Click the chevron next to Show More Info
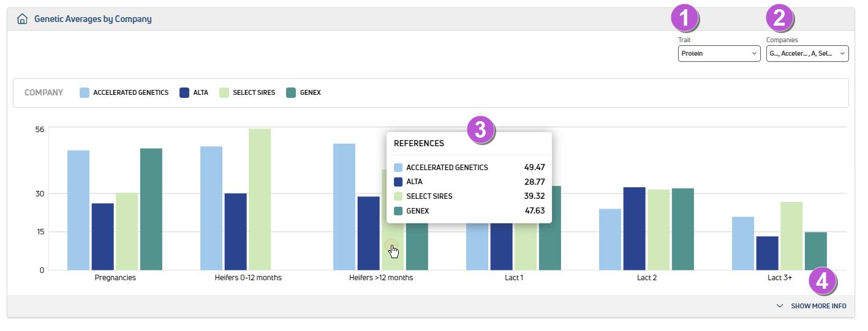868x331 pixels. coord(779,306)
